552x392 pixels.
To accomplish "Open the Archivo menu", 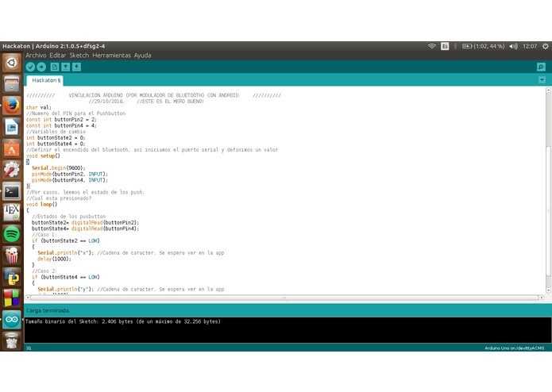I will [x=36, y=56].
